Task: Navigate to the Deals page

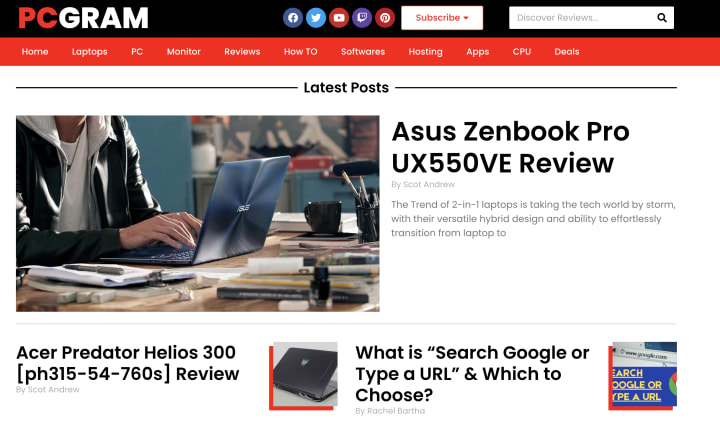Action: click(x=567, y=51)
